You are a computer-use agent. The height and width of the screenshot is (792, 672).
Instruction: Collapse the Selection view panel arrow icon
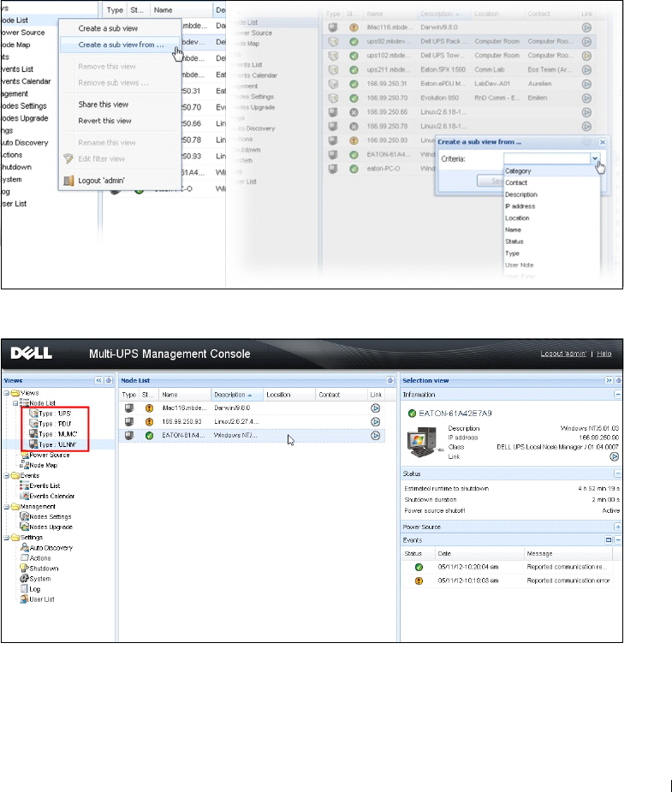tap(609, 380)
